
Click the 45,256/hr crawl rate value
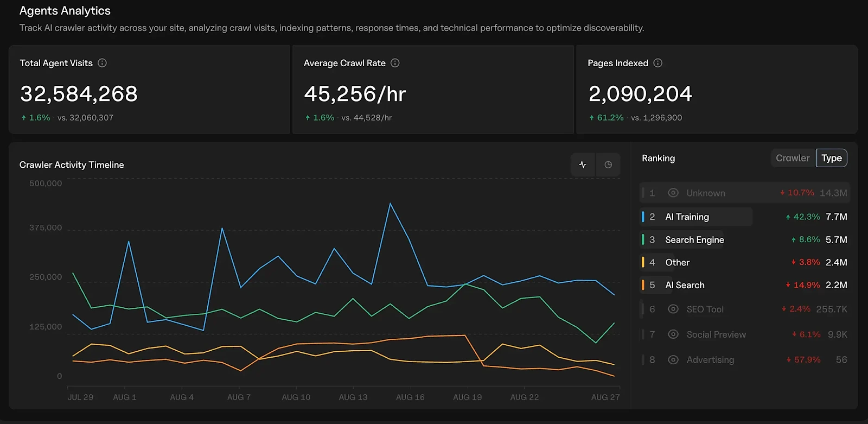tap(355, 94)
